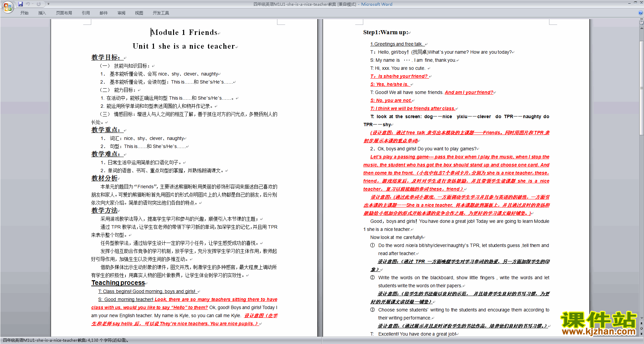Click the 'Step1:Warm up:' heading

click(x=386, y=33)
